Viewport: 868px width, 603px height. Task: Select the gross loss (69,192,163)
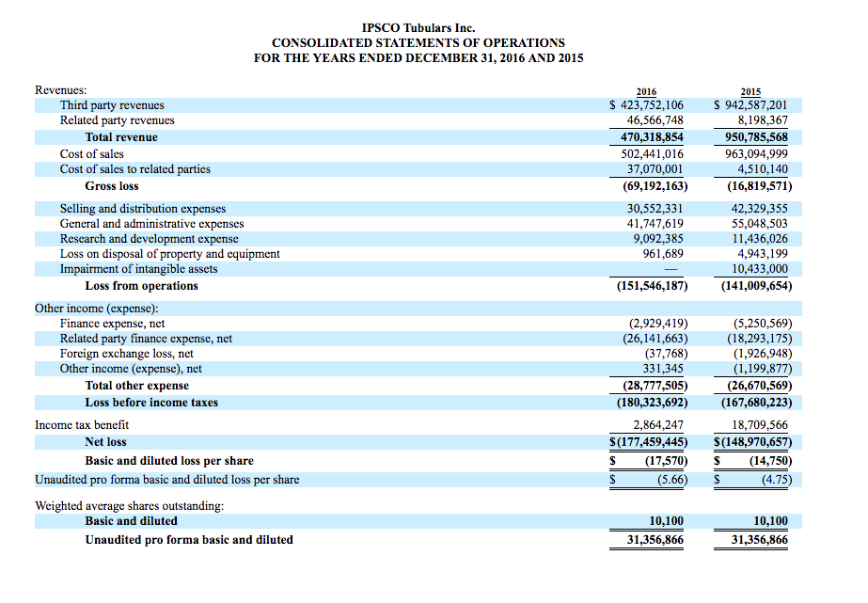[655, 186]
